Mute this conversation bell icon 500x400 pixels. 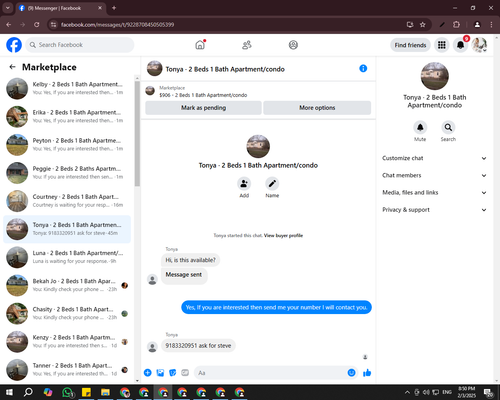pos(420,127)
